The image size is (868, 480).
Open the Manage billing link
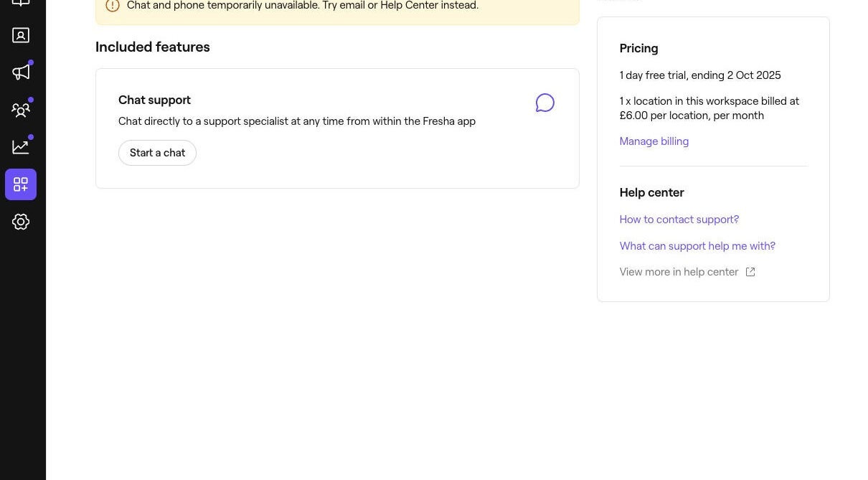[x=654, y=141]
